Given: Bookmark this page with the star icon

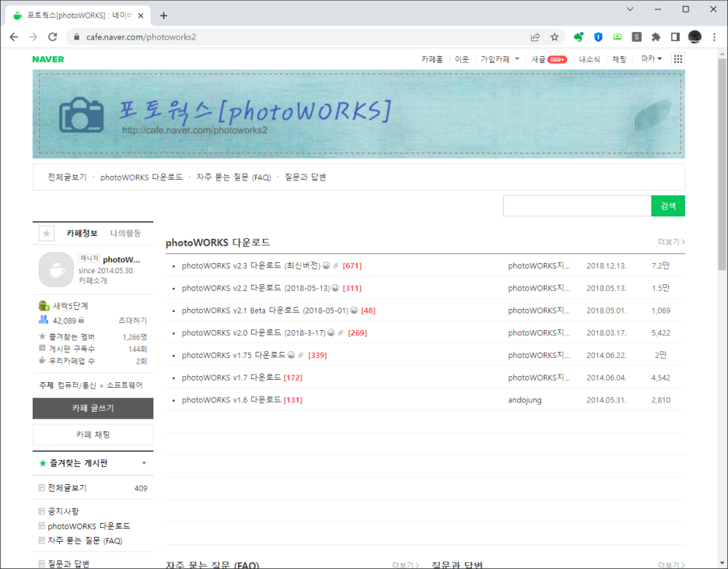Looking at the screenshot, I should click(x=555, y=37).
